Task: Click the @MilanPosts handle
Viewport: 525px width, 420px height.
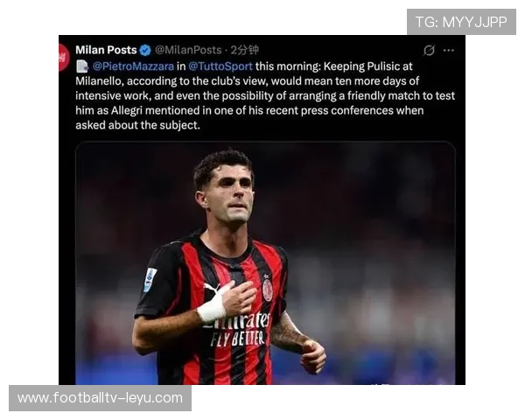Action: pyautogui.click(x=188, y=50)
